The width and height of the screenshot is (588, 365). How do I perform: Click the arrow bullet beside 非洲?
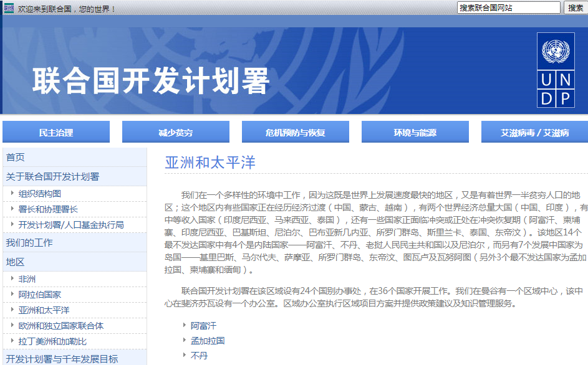[x=12, y=278]
